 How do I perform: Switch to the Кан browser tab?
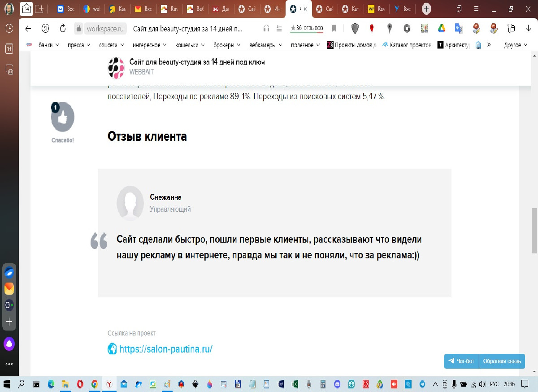(117, 9)
